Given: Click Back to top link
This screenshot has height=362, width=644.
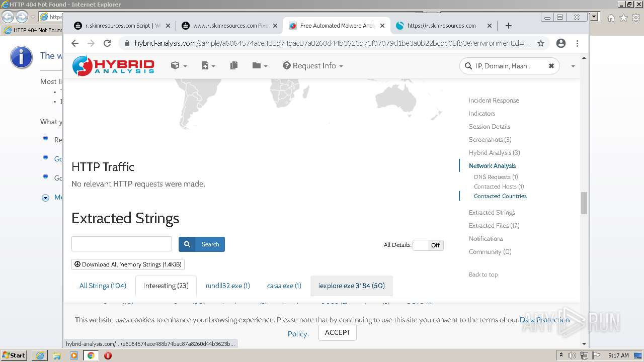Looking at the screenshot, I should tap(484, 275).
